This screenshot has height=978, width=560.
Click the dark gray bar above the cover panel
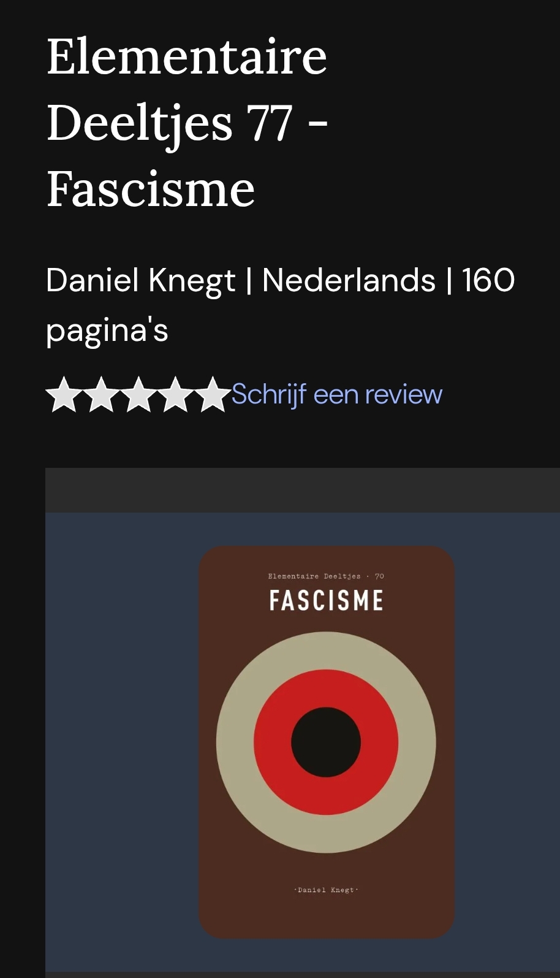pos(303,490)
